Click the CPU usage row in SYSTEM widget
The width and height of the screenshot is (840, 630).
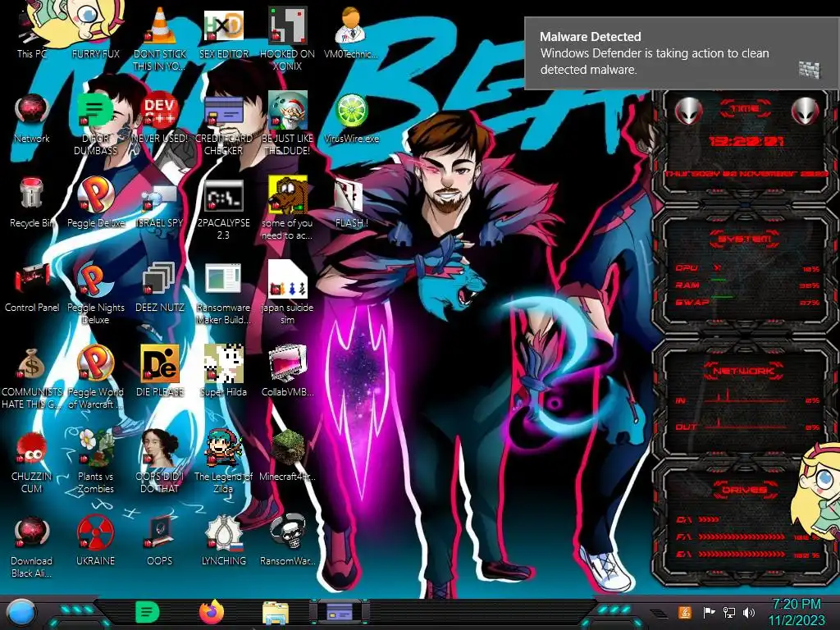pyautogui.click(x=748, y=268)
